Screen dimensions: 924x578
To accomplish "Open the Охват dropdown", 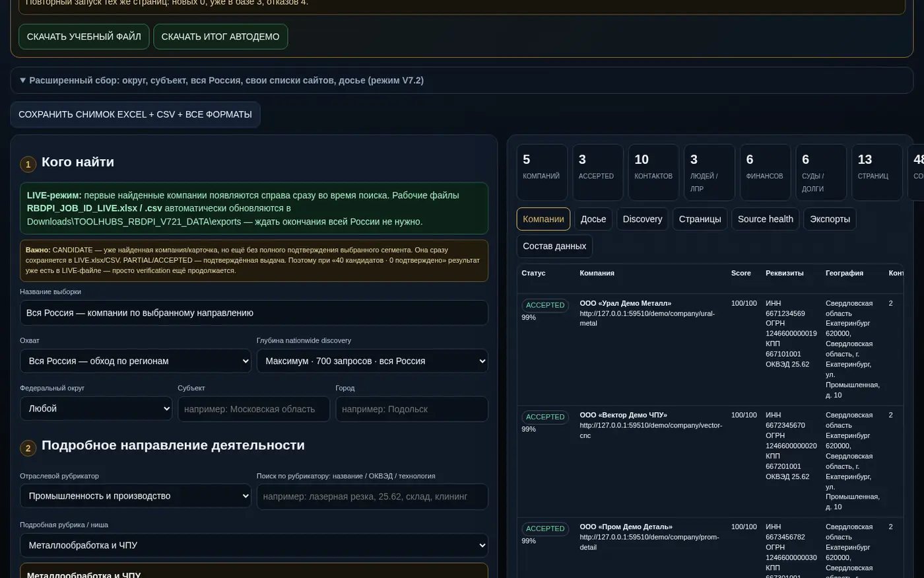I will pos(135,361).
